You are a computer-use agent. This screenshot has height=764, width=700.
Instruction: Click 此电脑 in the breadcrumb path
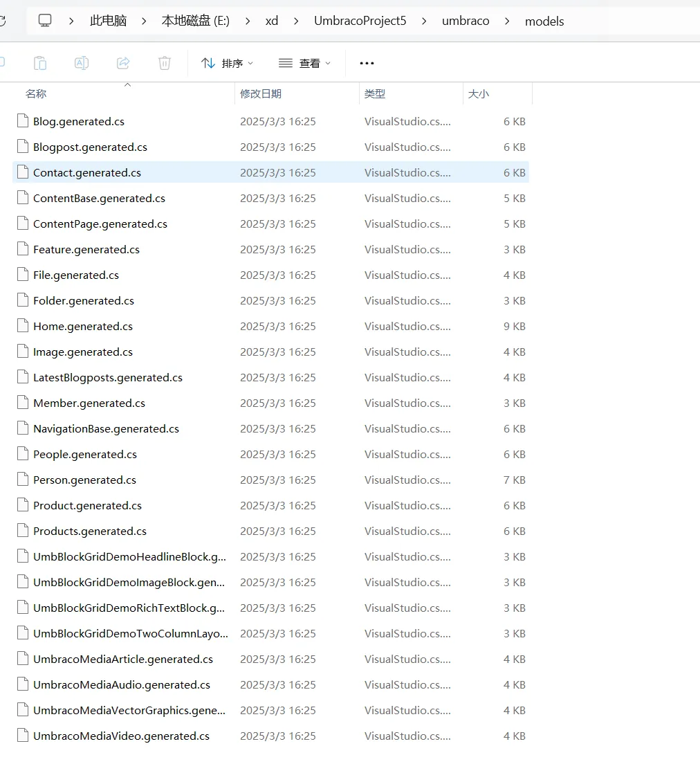(x=108, y=21)
